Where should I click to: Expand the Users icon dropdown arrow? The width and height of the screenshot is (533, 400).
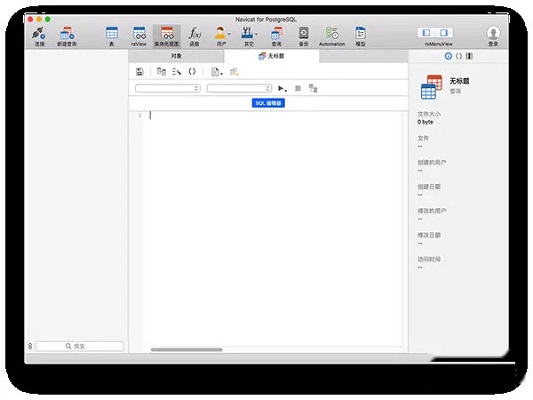click(229, 34)
